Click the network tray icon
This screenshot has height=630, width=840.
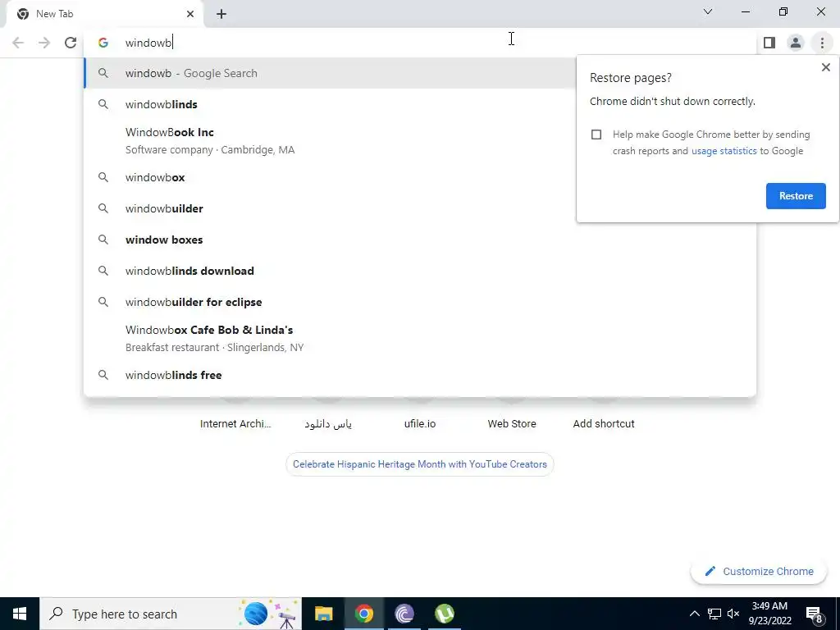coord(714,614)
